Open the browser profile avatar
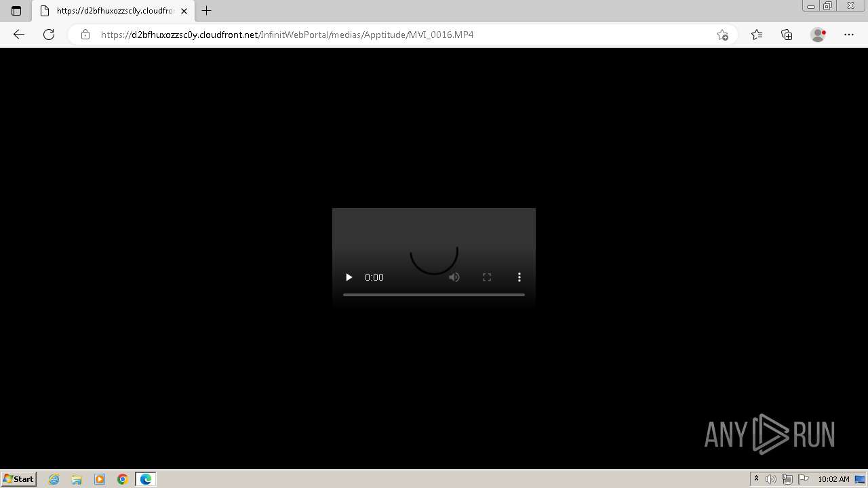This screenshot has width=868, height=488. [818, 35]
